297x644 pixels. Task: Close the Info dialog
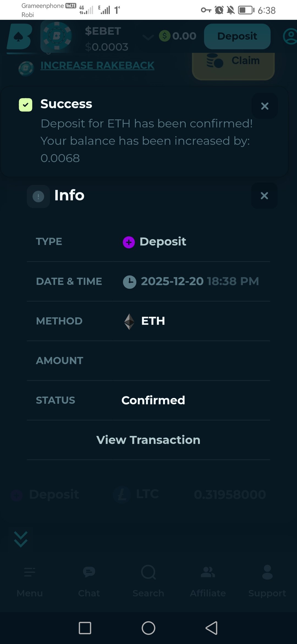pos(264,196)
